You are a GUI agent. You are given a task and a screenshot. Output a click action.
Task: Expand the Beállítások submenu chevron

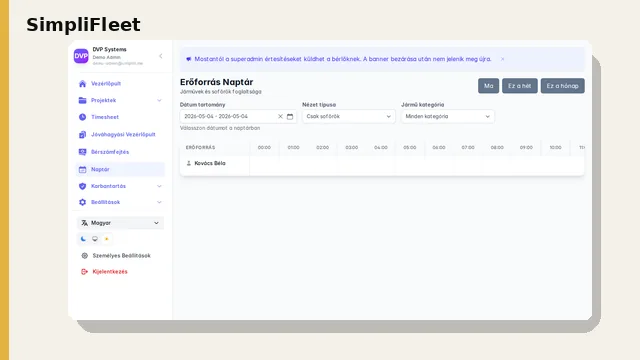coord(159,202)
